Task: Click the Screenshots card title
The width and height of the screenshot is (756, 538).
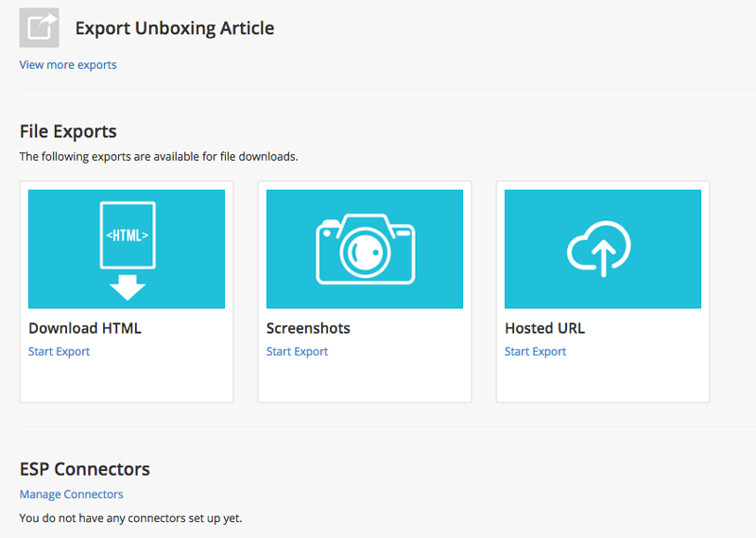Action: coord(308,328)
